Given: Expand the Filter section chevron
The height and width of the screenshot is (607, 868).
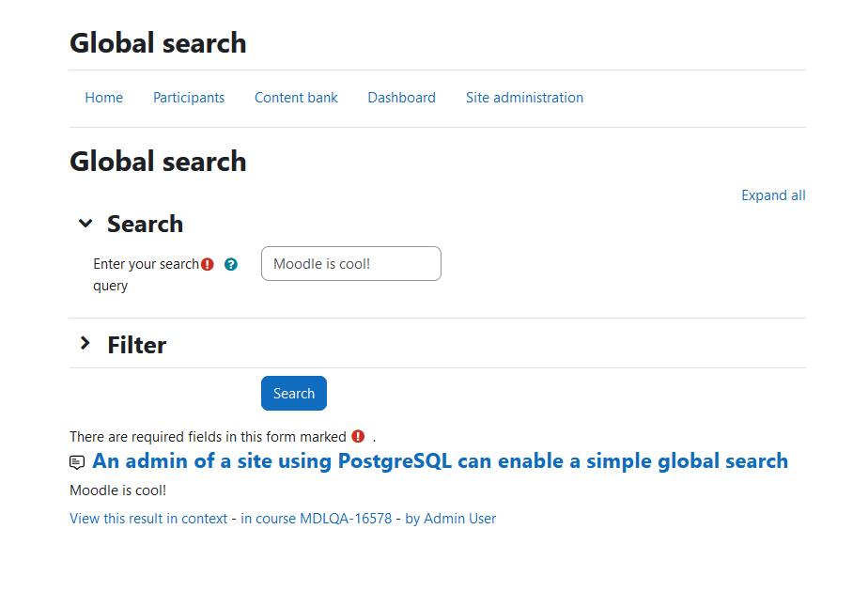Looking at the screenshot, I should [85, 343].
